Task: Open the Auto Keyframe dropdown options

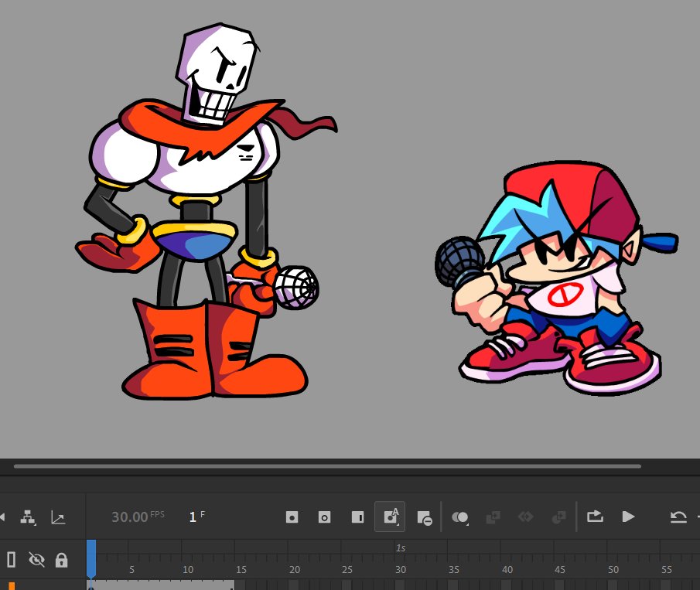Action: [x=397, y=525]
